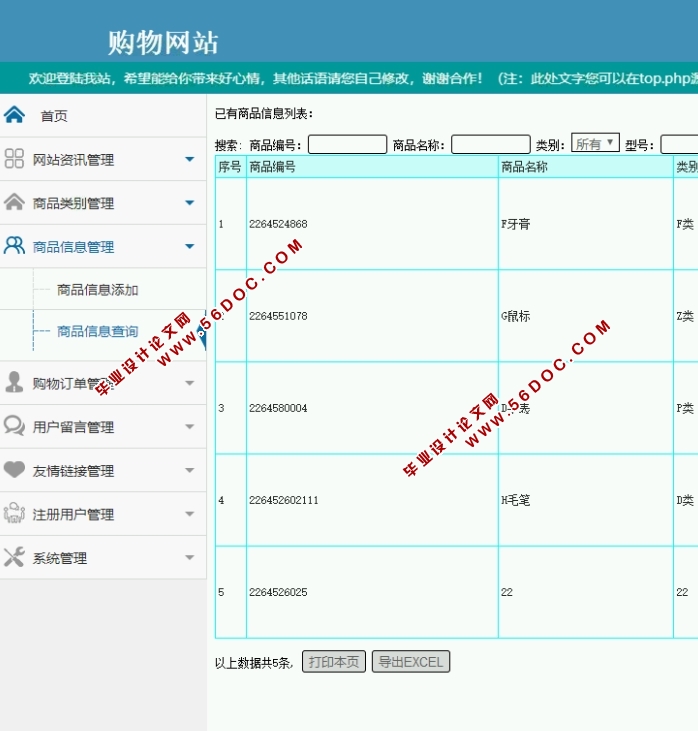
Task: Open 商品信息添加 submenu item
Action: point(97,290)
